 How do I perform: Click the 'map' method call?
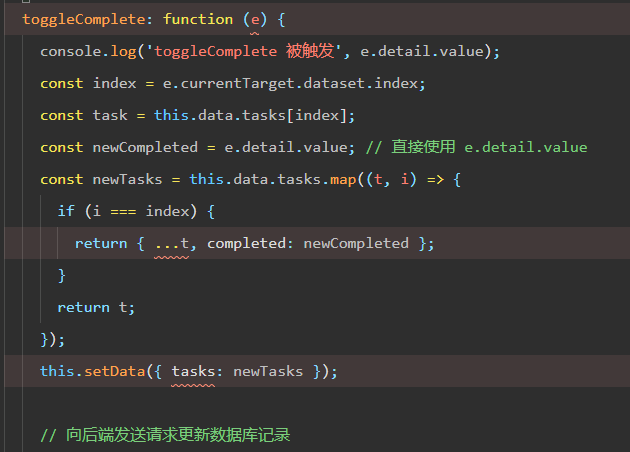pyautogui.click(x=343, y=180)
